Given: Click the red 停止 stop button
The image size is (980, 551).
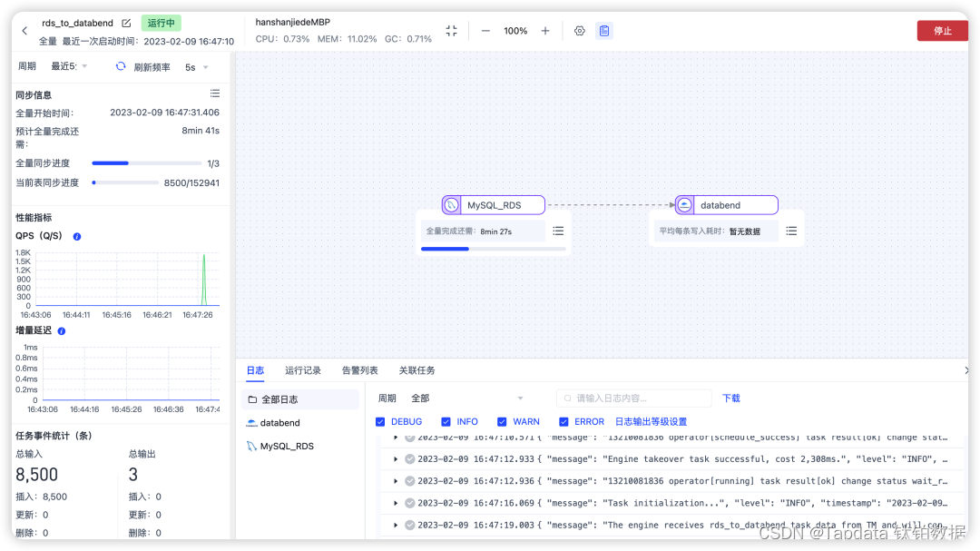Looking at the screenshot, I should click(x=942, y=31).
